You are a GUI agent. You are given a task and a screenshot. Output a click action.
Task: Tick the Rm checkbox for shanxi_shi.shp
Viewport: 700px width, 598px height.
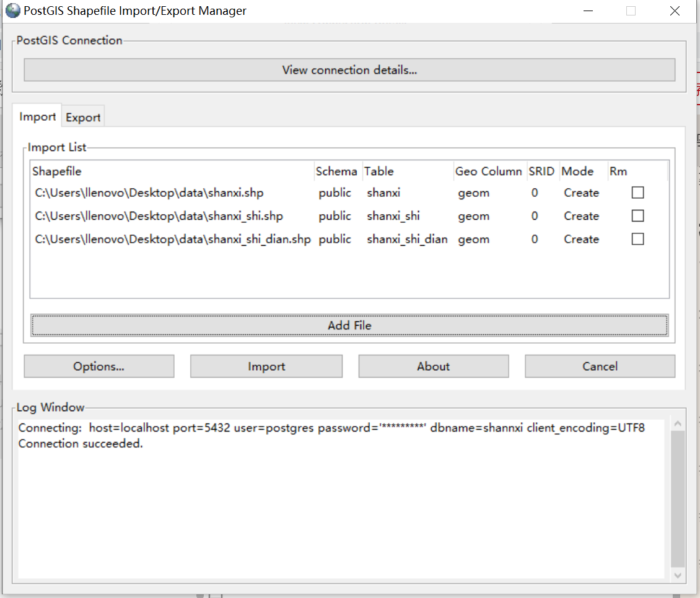(x=637, y=216)
